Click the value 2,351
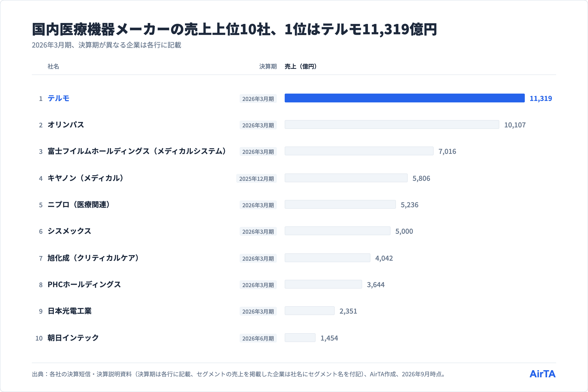 (x=348, y=311)
